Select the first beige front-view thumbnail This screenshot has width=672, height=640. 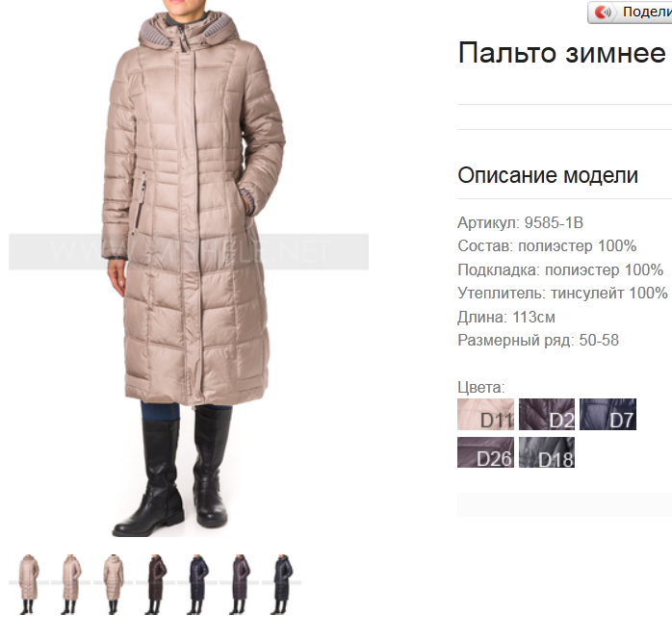pyautogui.click(x=28, y=584)
